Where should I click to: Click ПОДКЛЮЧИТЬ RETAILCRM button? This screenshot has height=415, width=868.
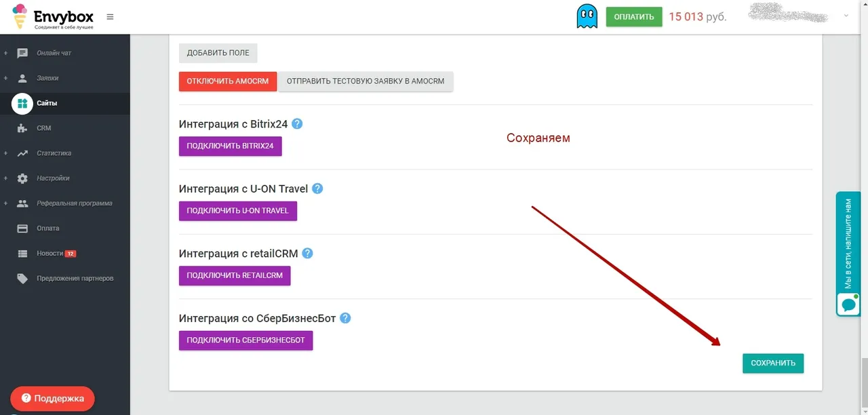click(235, 275)
